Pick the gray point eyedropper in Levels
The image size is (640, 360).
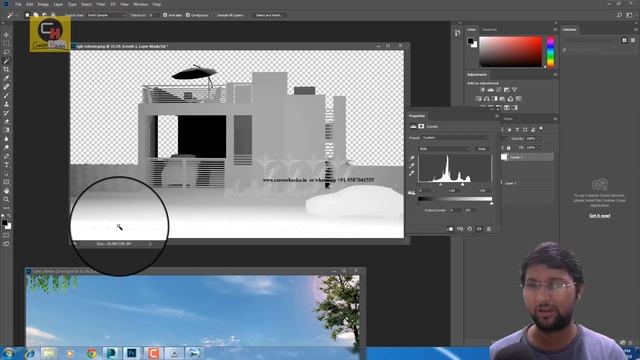pyautogui.click(x=412, y=165)
